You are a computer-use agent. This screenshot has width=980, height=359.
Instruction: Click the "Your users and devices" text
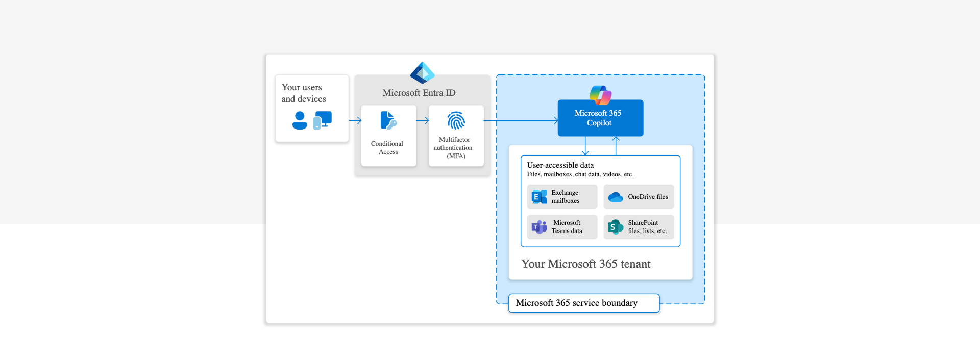tap(304, 93)
